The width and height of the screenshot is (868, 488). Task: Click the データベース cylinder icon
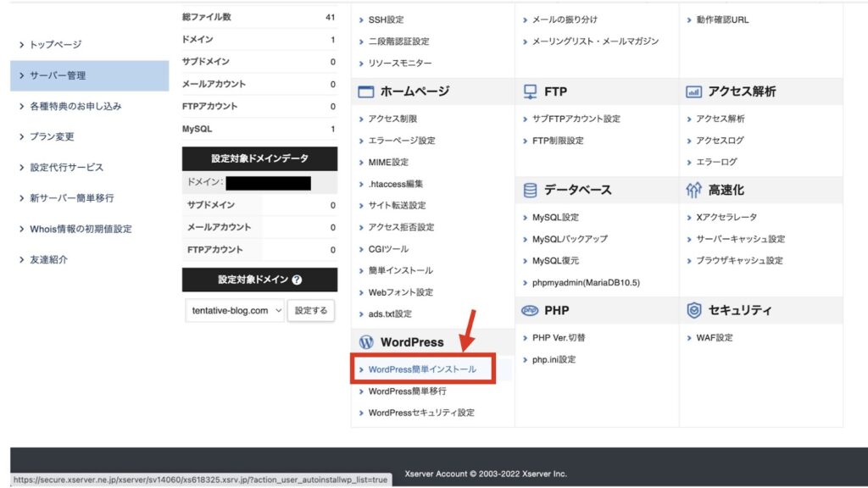530,191
